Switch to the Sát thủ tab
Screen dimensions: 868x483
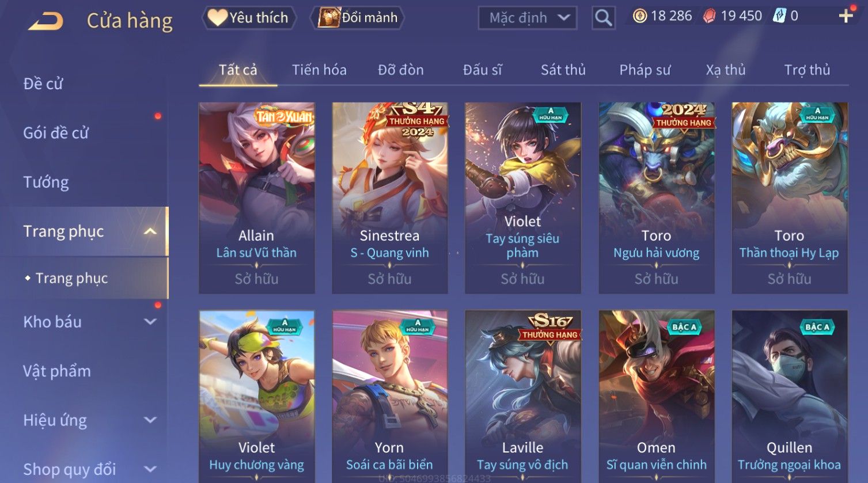(563, 70)
